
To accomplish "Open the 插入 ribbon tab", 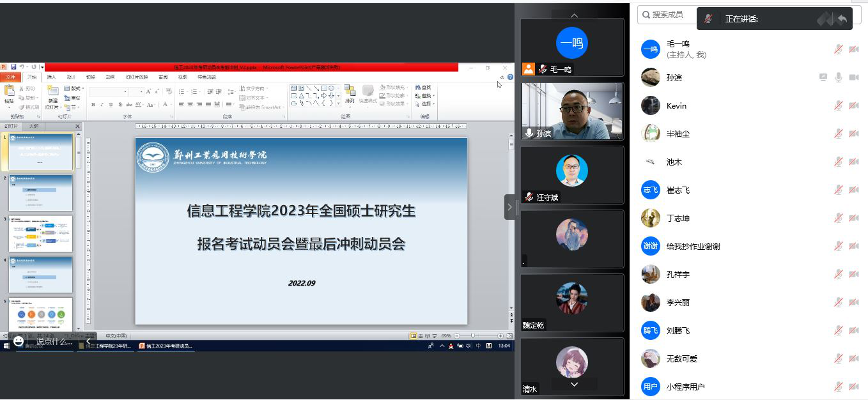I will 51,77.
